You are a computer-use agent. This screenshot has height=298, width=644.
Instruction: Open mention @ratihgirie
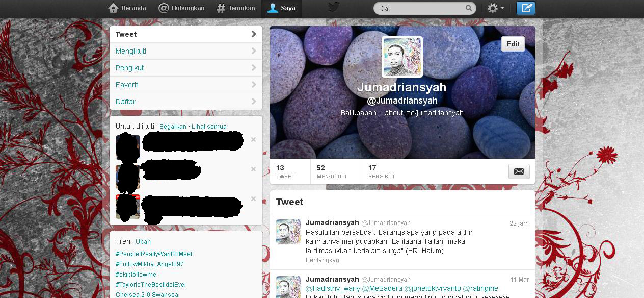click(x=480, y=289)
